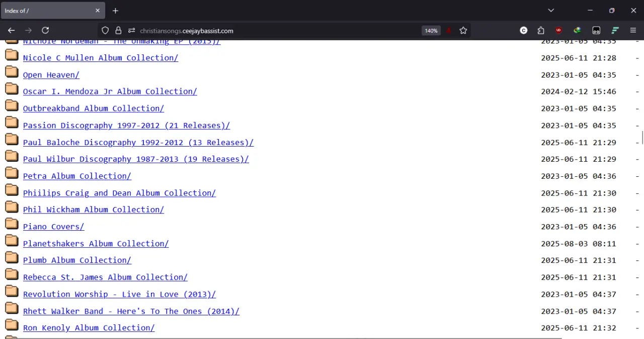Open a new tab
Viewport: 644px width, 339px height.
click(x=115, y=11)
